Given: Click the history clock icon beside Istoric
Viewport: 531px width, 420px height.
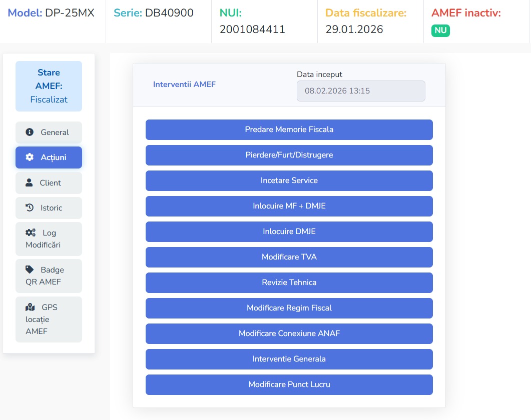Looking at the screenshot, I should coord(30,207).
